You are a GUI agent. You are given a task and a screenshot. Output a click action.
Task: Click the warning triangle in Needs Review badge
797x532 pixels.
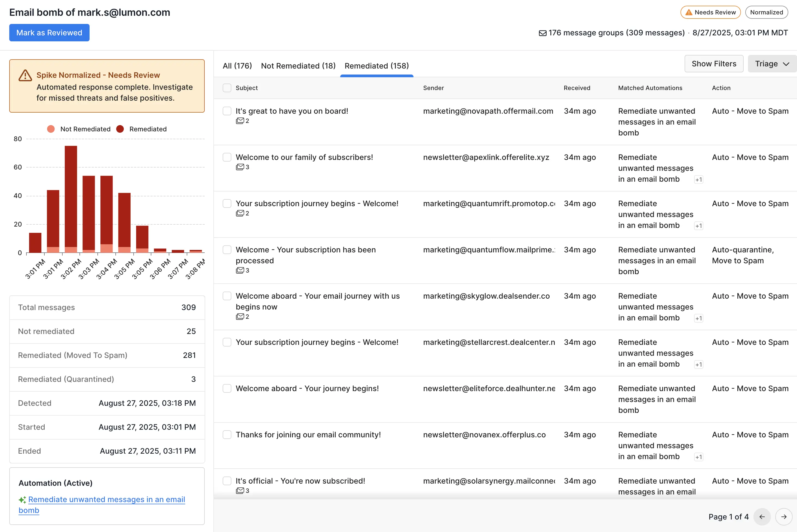[x=689, y=13]
